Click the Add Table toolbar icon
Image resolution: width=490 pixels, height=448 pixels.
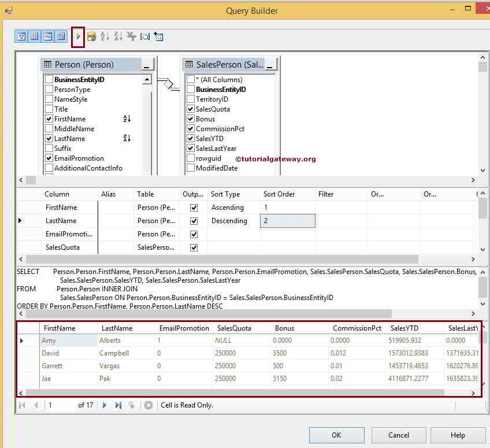[158, 36]
